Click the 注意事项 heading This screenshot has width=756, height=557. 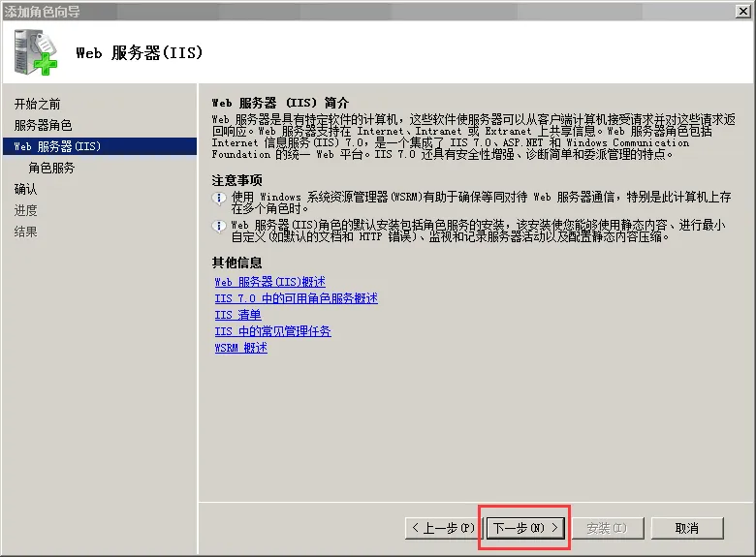236,180
